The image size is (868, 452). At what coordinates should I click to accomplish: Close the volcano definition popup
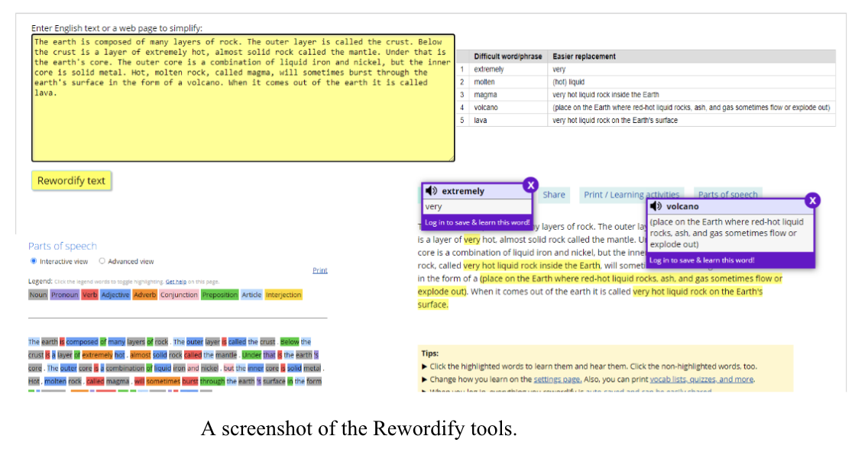pos(812,200)
